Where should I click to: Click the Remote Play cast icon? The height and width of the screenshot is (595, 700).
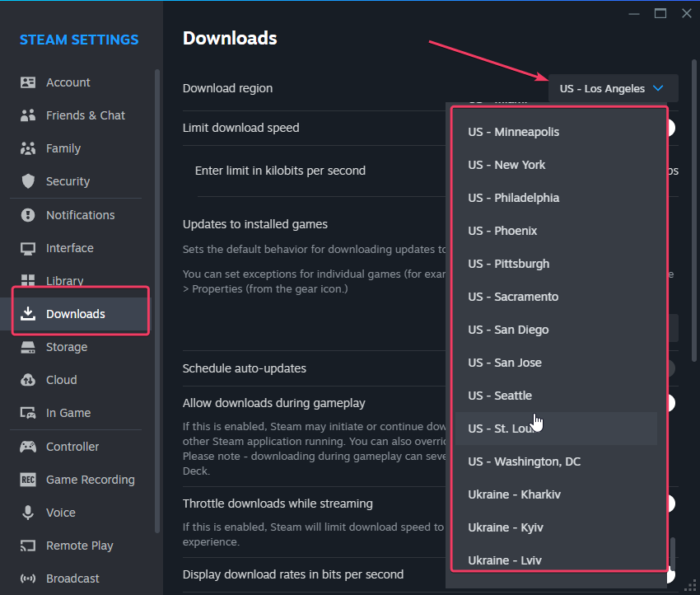pos(28,546)
